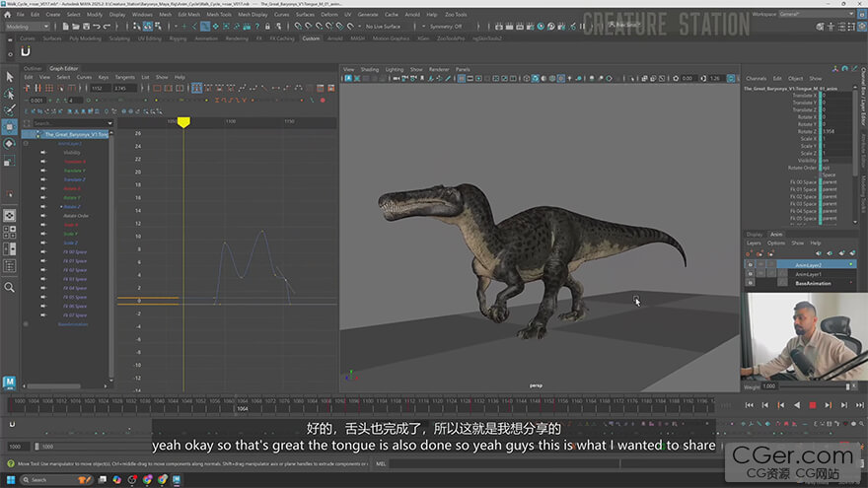Image resolution: width=868 pixels, height=488 pixels.
Task: Open the Windows menu
Action: tap(142, 15)
